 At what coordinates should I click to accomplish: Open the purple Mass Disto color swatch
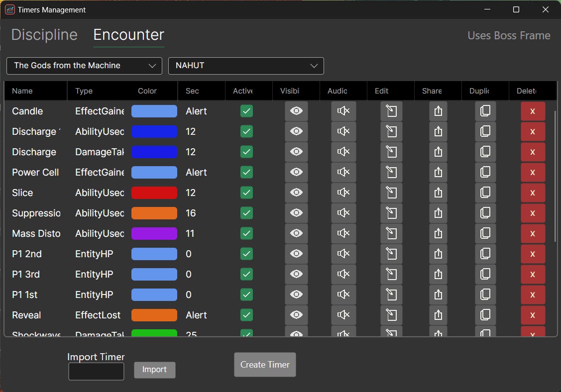[x=154, y=233]
